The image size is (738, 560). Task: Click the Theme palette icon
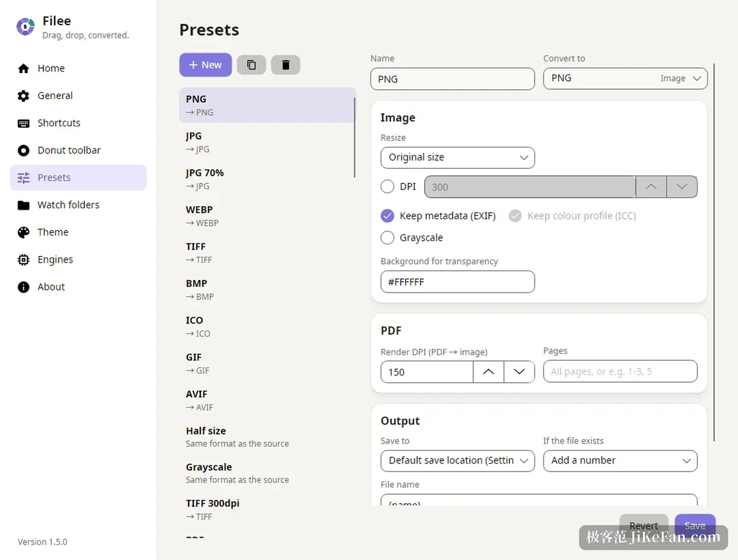(x=23, y=232)
